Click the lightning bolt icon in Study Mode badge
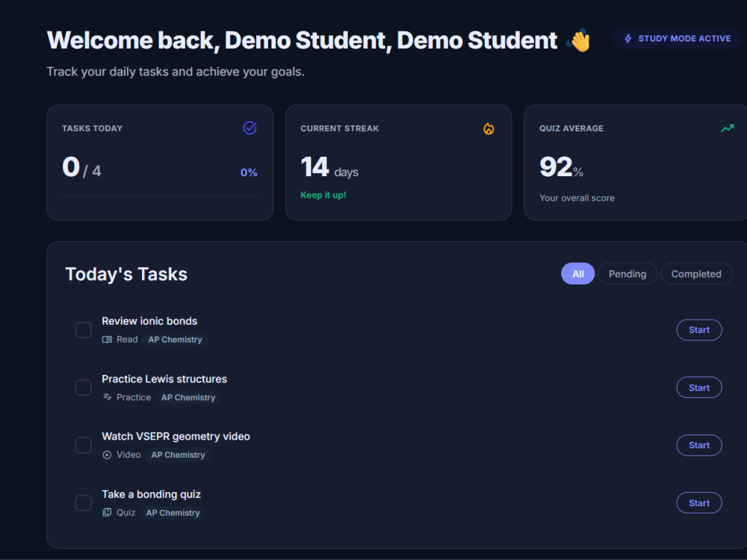This screenshot has height=560, width=747. (628, 39)
